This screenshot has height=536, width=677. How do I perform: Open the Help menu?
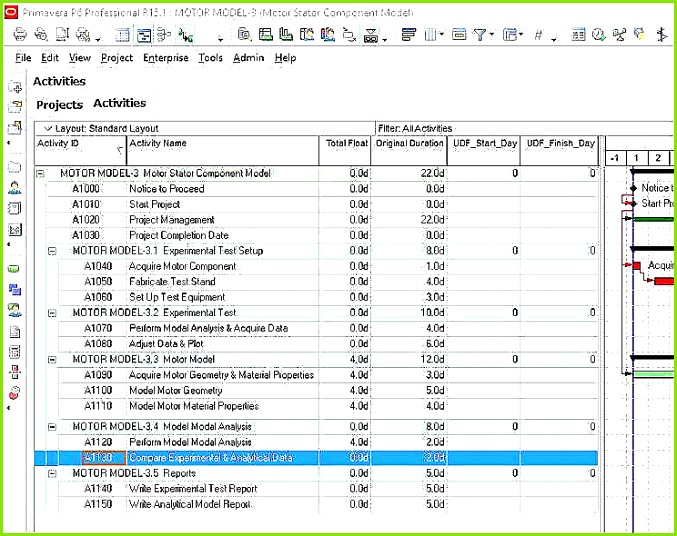pos(285,57)
